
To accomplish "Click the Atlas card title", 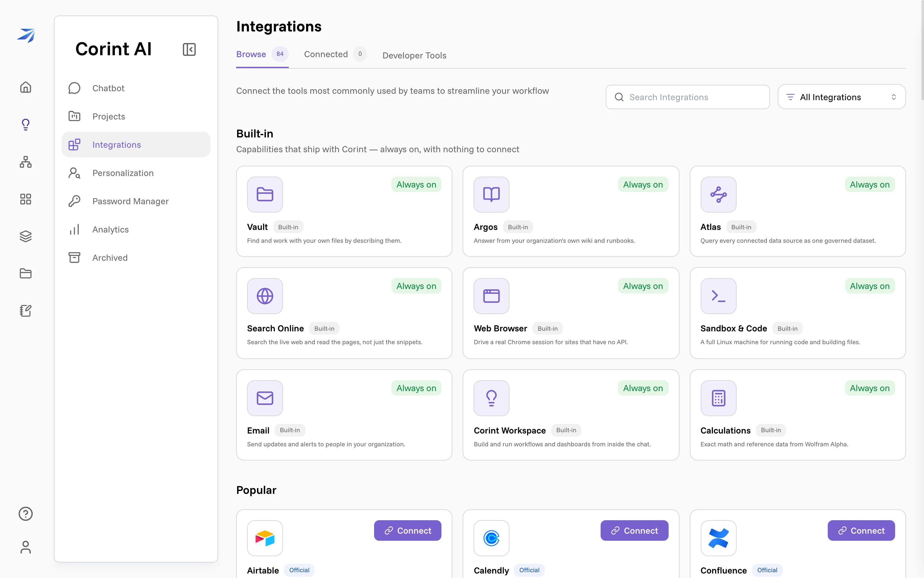I will pos(710,227).
